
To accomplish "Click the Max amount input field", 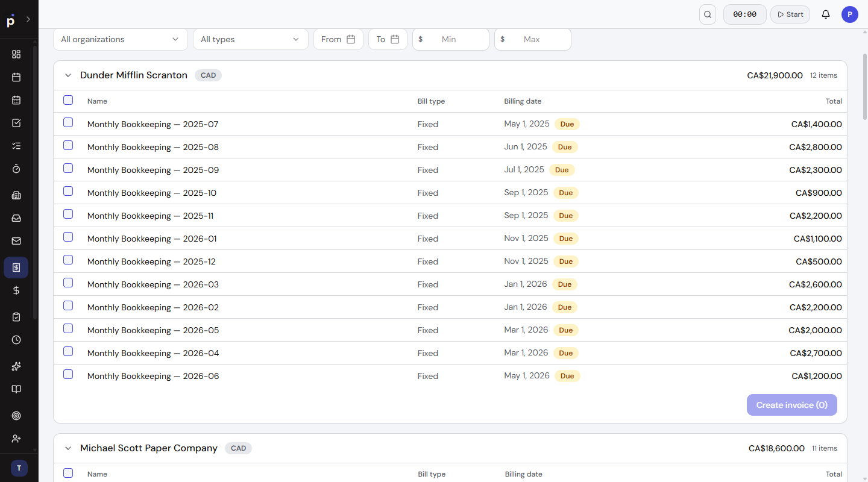I will (x=533, y=39).
